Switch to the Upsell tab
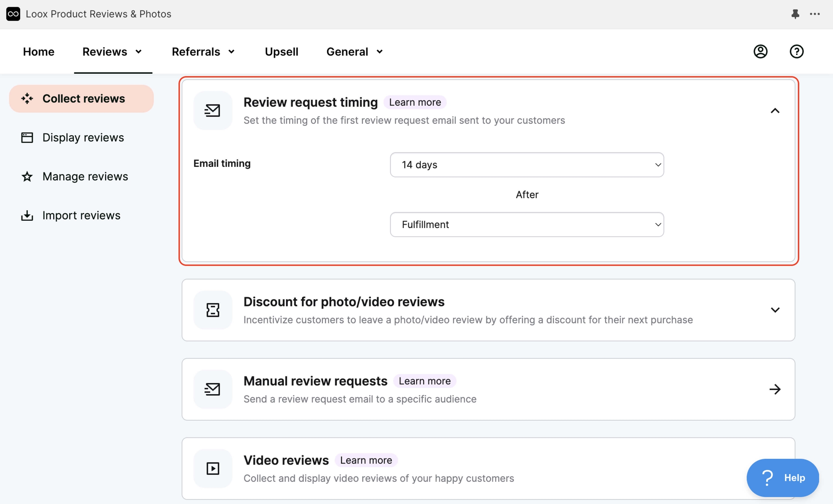Screen dimensions: 833x504 point(281,51)
